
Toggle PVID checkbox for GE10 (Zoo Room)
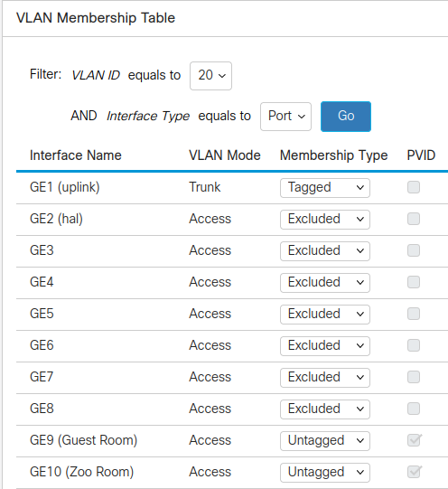tap(415, 472)
